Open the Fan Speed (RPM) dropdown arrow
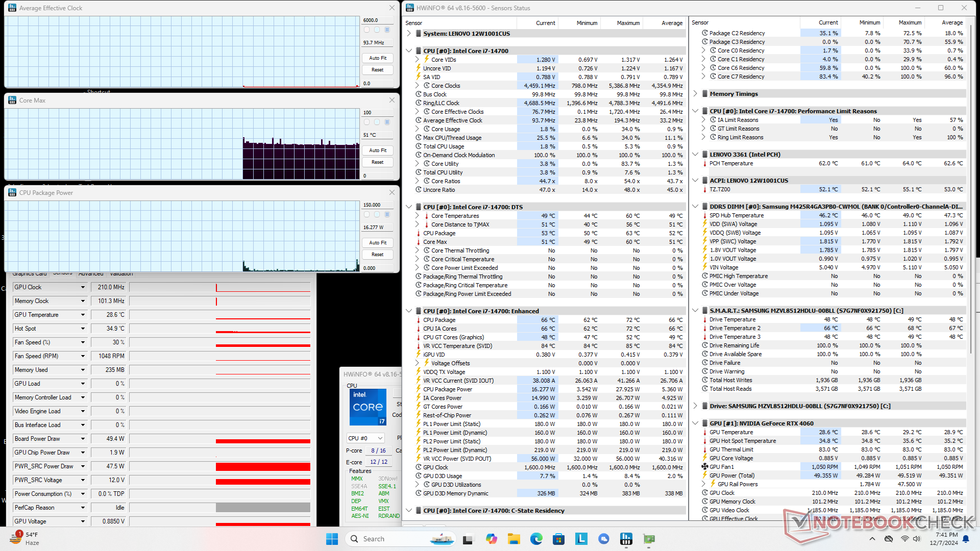The height and width of the screenshot is (551, 980). [x=83, y=356]
